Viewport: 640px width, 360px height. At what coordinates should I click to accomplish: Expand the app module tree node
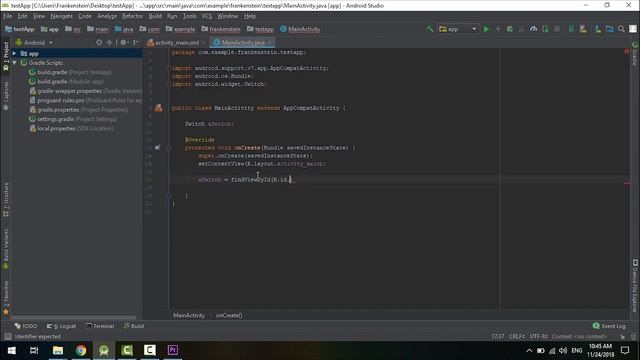point(14,53)
